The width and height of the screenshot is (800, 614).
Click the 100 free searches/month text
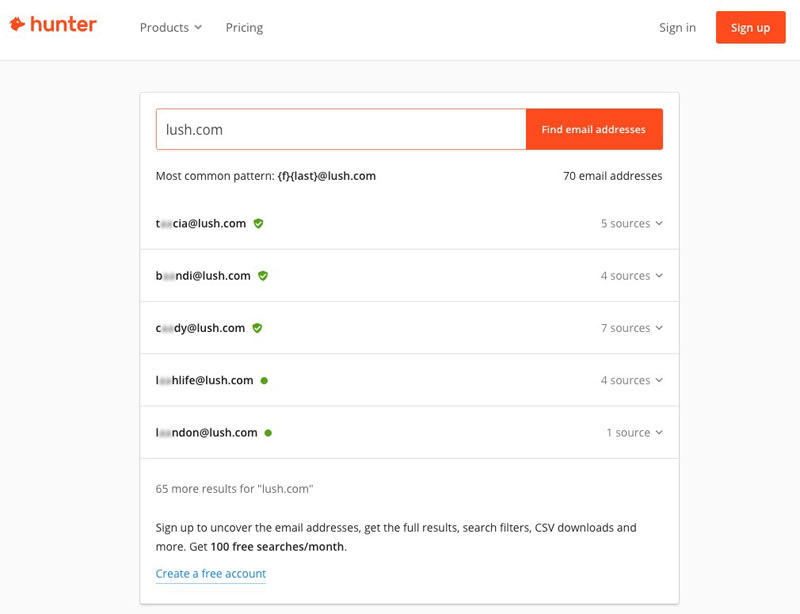tap(279, 547)
